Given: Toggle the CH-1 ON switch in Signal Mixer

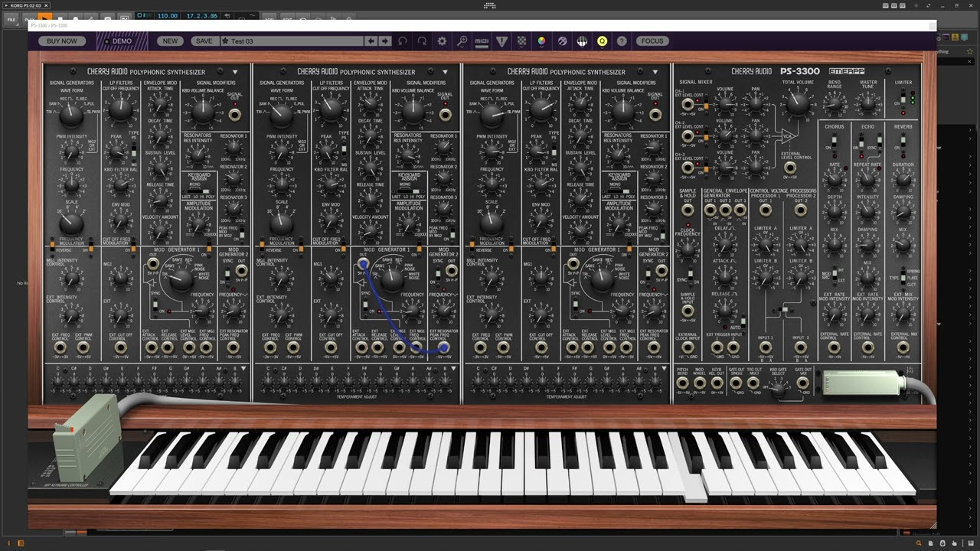Looking at the screenshot, I should [x=704, y=105].
